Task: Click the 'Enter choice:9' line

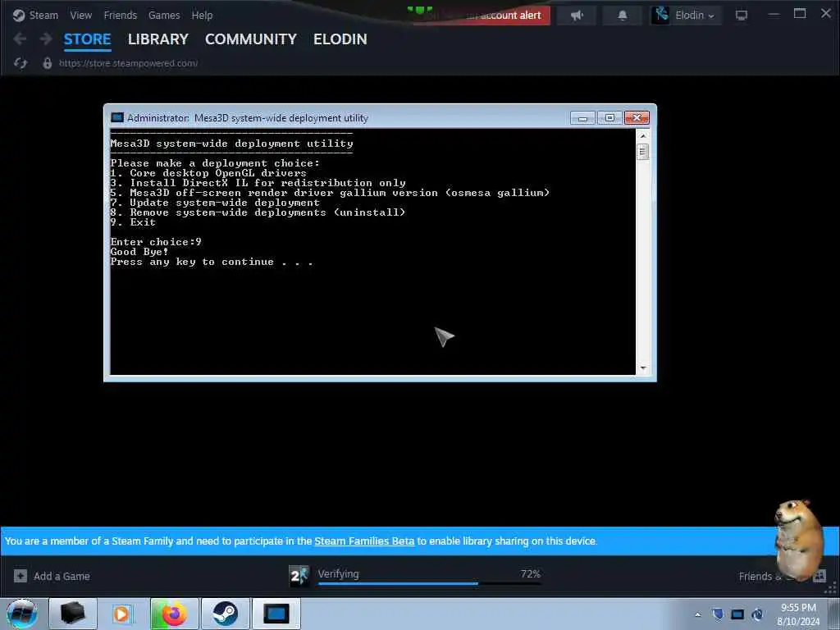Action: click(156, 242)
